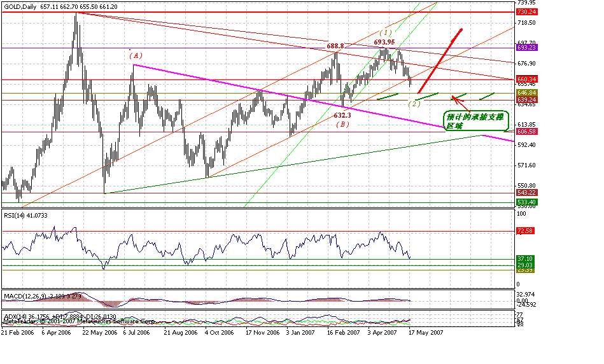Select the 3 Apr 2007 date label

tap(382, 332)
